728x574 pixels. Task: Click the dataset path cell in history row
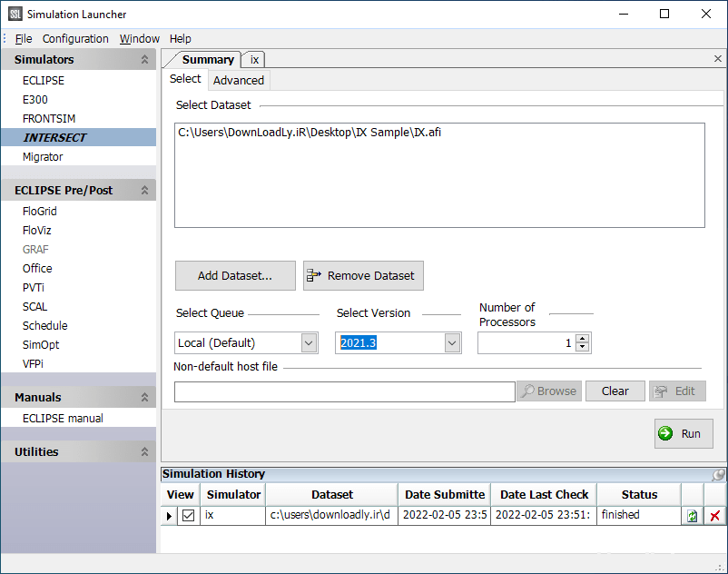point(330,515)
